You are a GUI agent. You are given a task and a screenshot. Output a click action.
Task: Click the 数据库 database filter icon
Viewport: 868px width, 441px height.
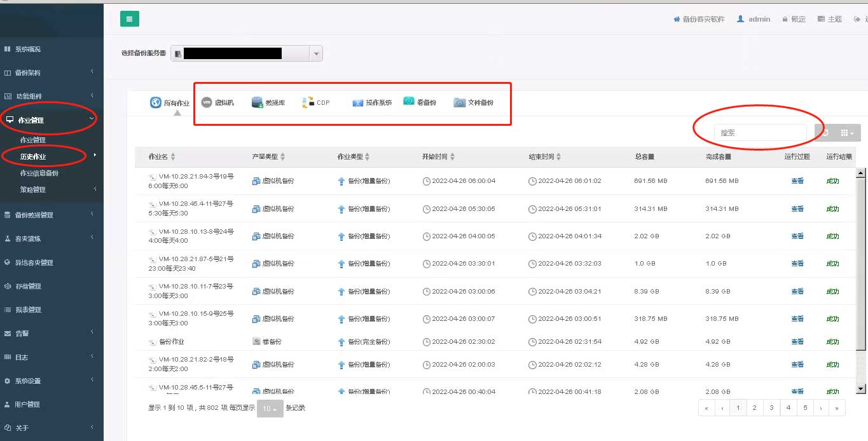click(x=258, y=102)
